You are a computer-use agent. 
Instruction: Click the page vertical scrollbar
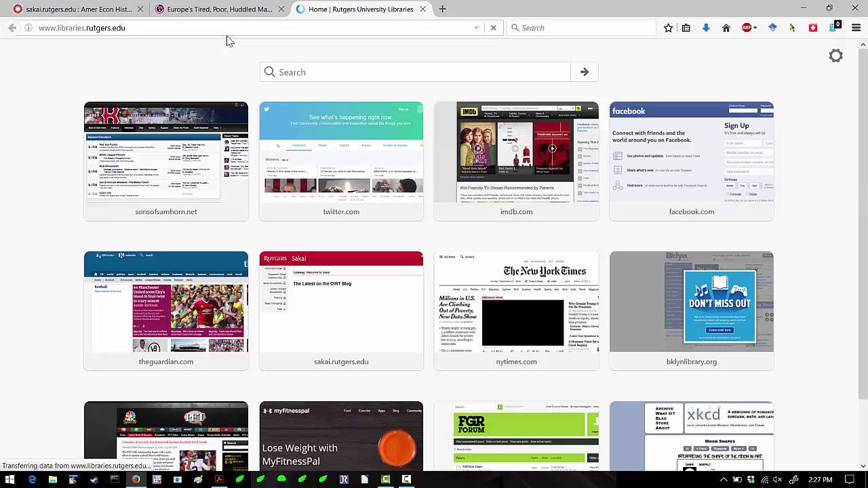863,224
